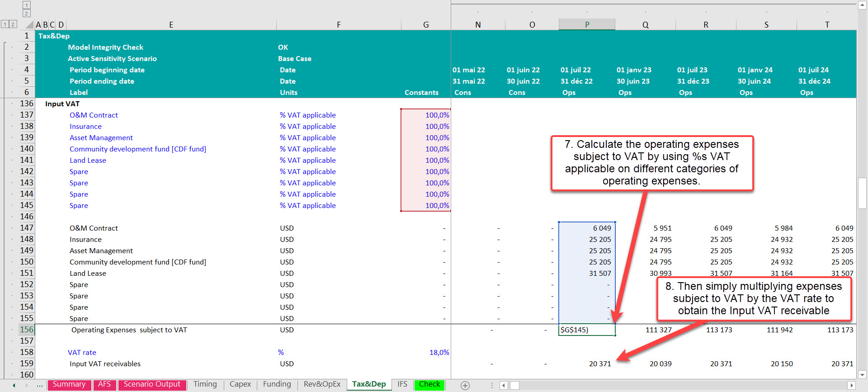Click the '31 déc 24' period ending date
Viewport: 868px width, 392px height.
pyautogui.click(x=814, y=81)
